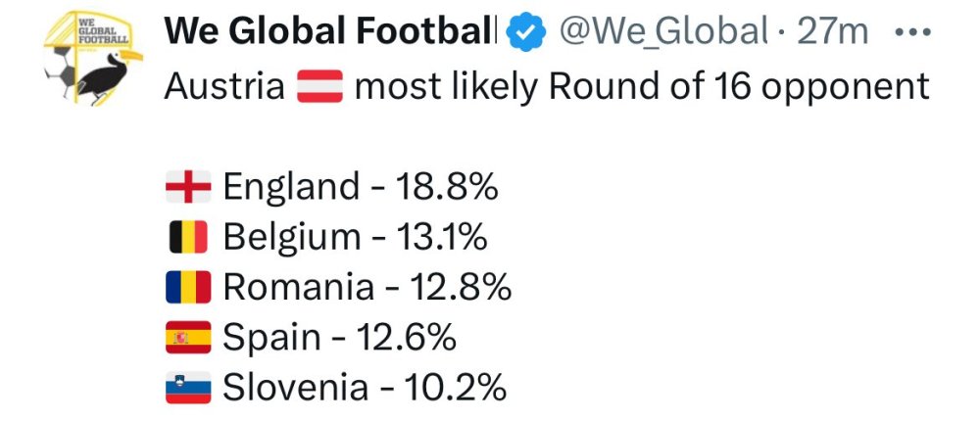
Task: Click the 27m tweet timestamp
Action: [834, 32]
